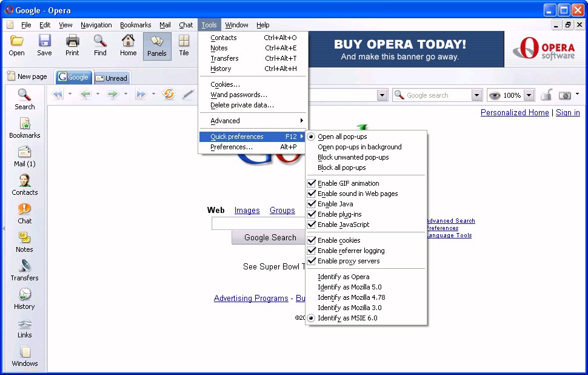The image size is (588, 375).
Task: Open the Personalized Home link
Action: (515, 113)
